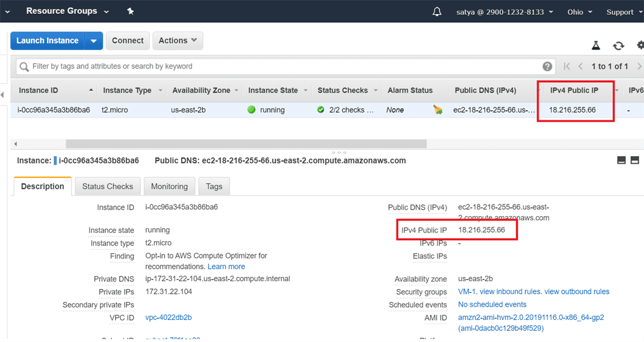Switch to the Monitoring tab
644x342 pixels.
pyautogui.click(x=169, y=186)
